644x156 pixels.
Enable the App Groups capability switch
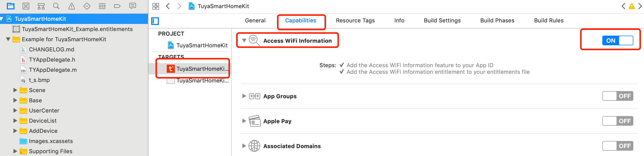coord(618,96)
